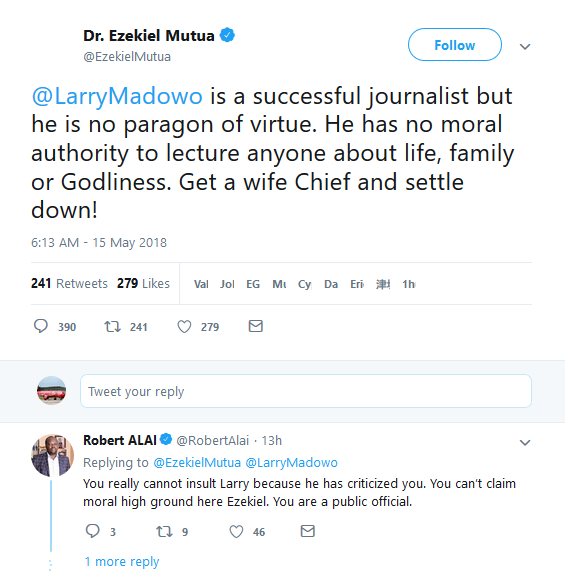The image size is (565, 581).
Task: Like Robert Alai's reply with 46 likes
Action: coord(236,531)
